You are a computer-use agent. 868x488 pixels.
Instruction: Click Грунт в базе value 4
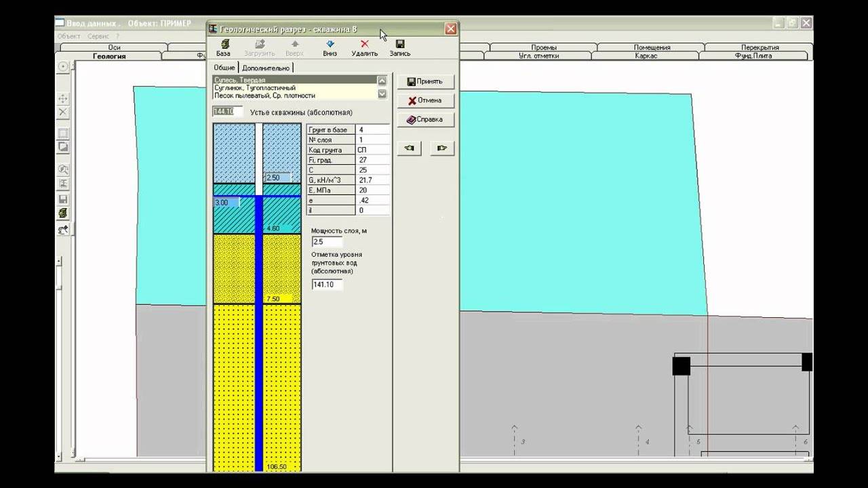372,129
